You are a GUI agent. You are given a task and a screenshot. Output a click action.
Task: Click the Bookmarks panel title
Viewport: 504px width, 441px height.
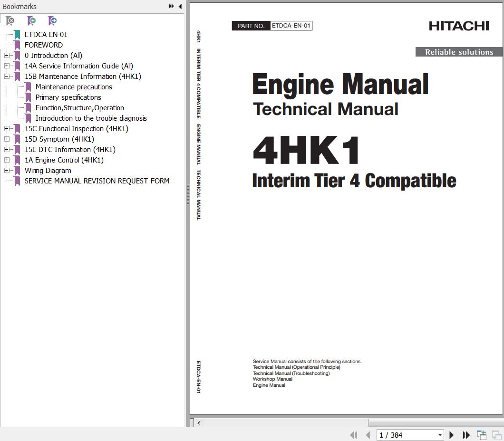pos(19,7)
